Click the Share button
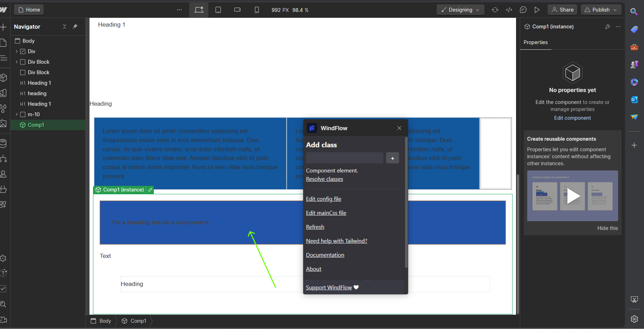644x329 pixels. 563,10
